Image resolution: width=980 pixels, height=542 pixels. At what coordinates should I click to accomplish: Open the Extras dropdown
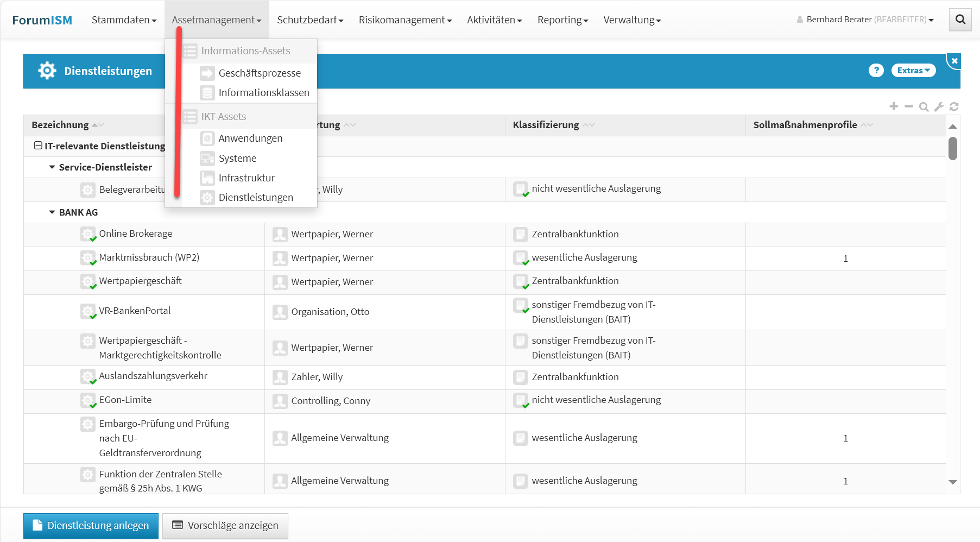pyautogui.click(x=913, y=71)
